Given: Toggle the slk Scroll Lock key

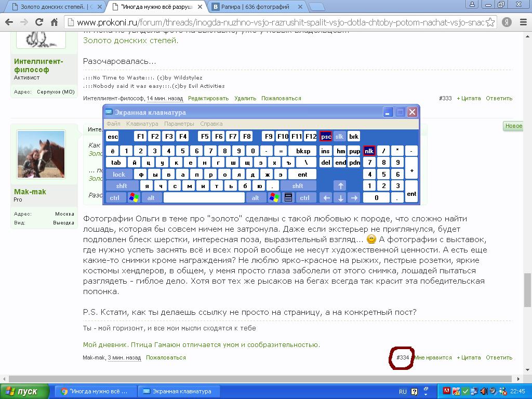Looking at the screenshot, I should click(x=339, y=137).
